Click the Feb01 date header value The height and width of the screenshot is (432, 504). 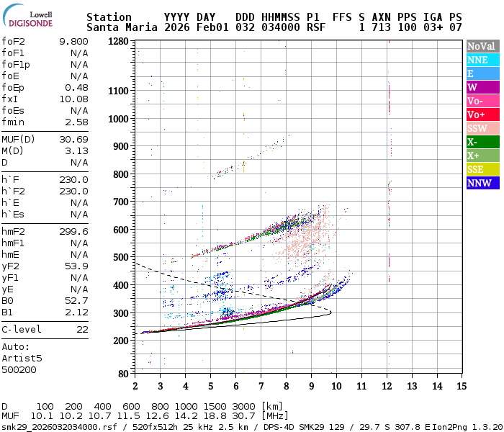coord(212,27)
